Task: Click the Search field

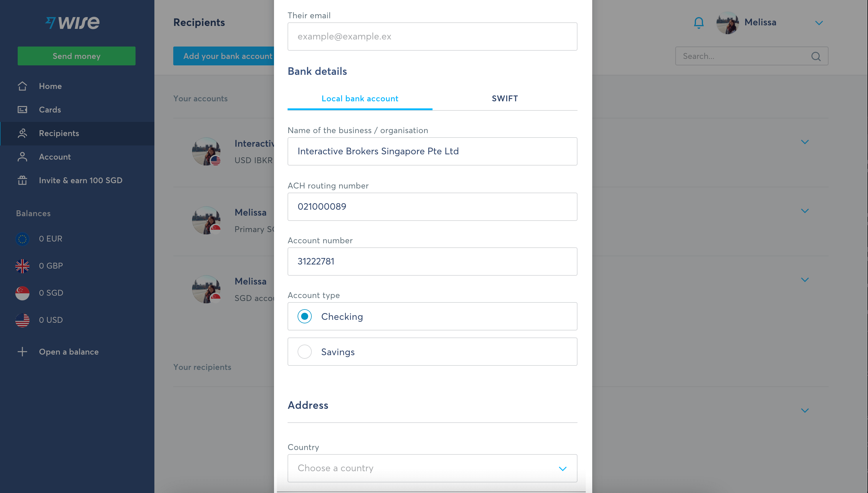Action: click(752, 56)
